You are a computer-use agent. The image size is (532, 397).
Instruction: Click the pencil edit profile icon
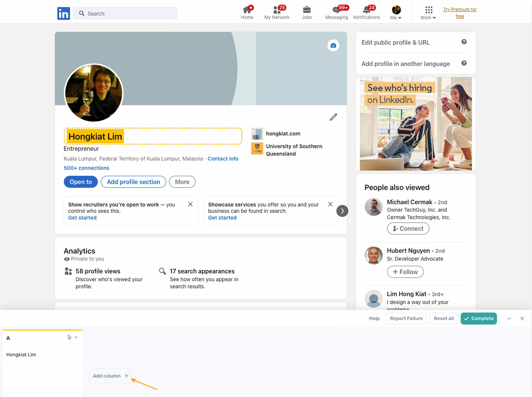pos(333,117)
